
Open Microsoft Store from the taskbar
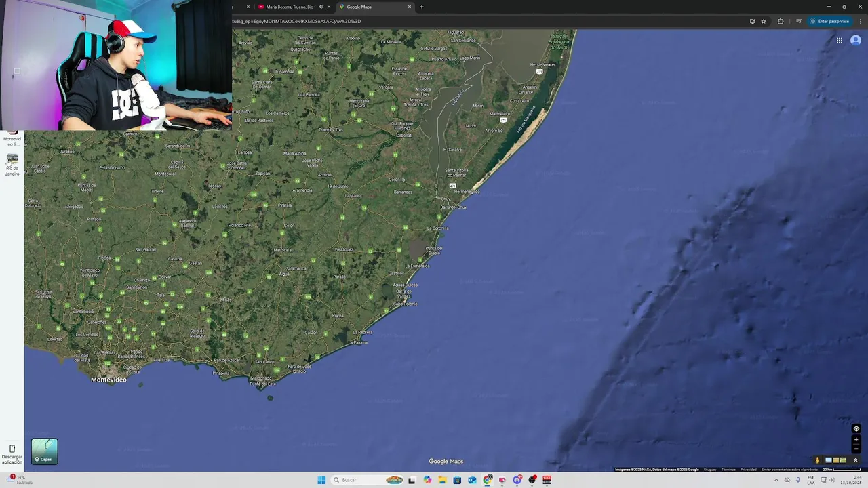point(457,480)
